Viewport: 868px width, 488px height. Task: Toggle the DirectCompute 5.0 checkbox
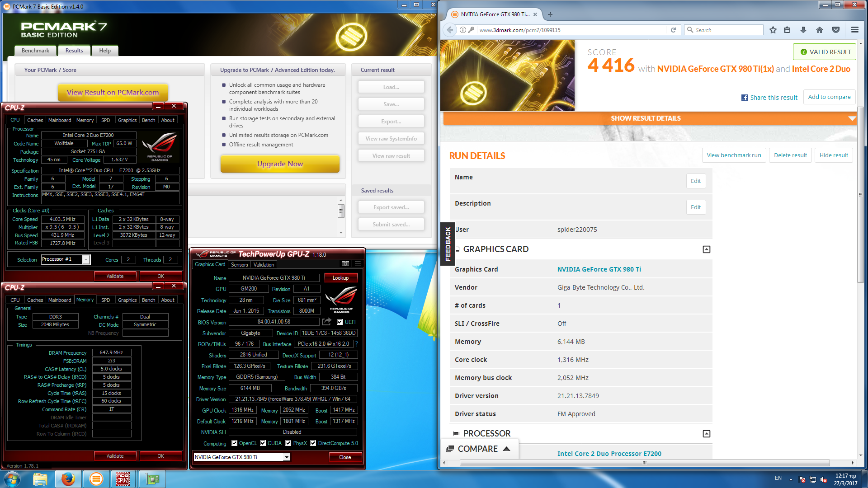[313, 443]
